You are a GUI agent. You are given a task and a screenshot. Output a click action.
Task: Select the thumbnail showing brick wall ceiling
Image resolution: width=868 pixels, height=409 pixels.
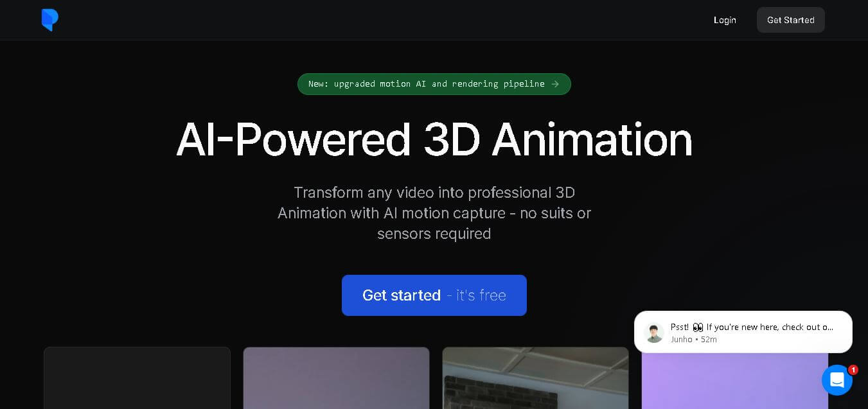535,378
